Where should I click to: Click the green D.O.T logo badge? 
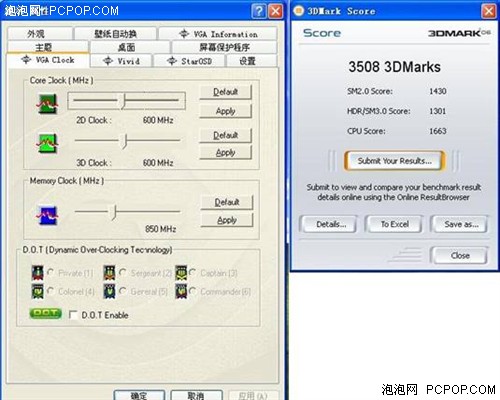click(x=46, y=313)
